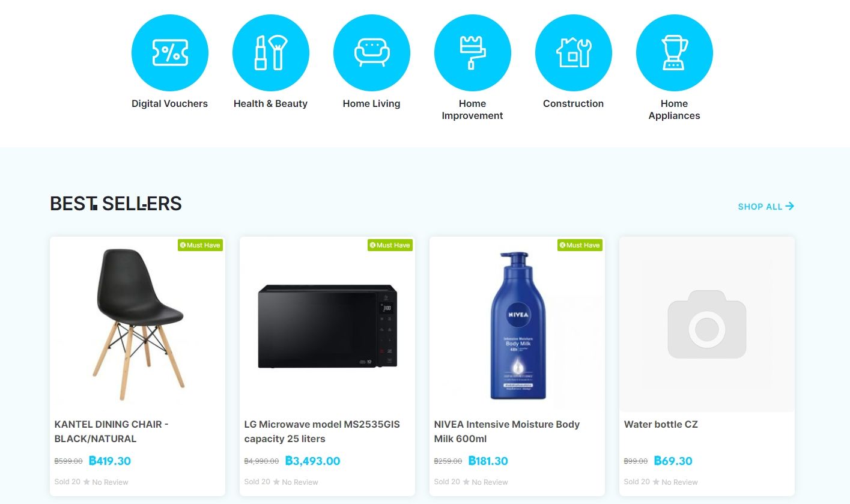Screen dimensions: 850x504
Task: Click the Must Have badge on NIVEA product
Action: [x=580, y=245]
